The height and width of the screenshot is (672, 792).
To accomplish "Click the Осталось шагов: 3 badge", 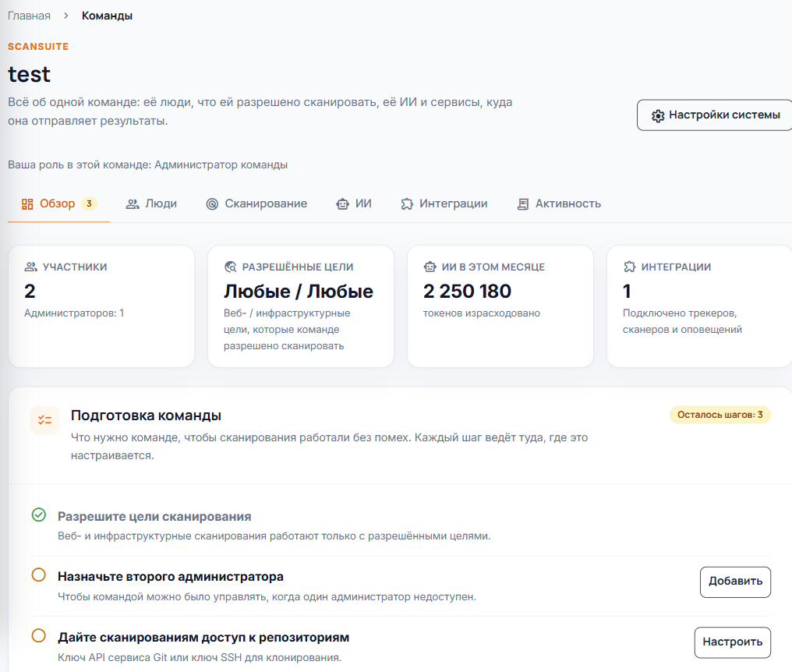I will (720, 415).
